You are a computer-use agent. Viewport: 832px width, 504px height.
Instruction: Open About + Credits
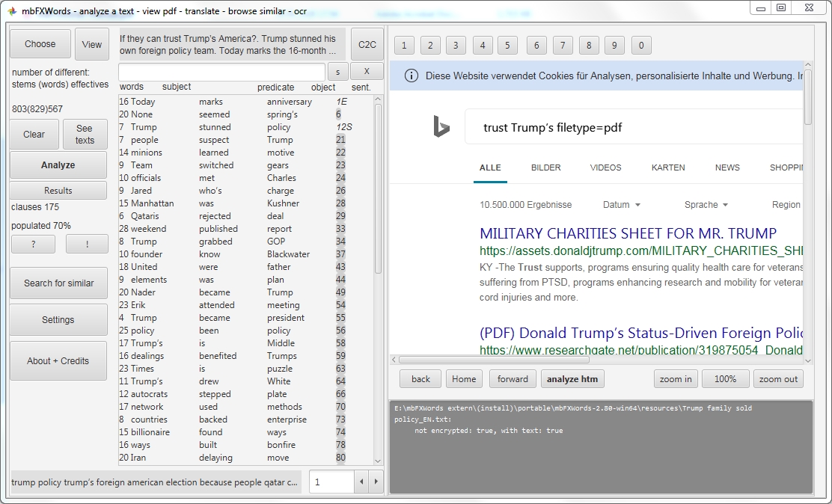coord(58,360)
